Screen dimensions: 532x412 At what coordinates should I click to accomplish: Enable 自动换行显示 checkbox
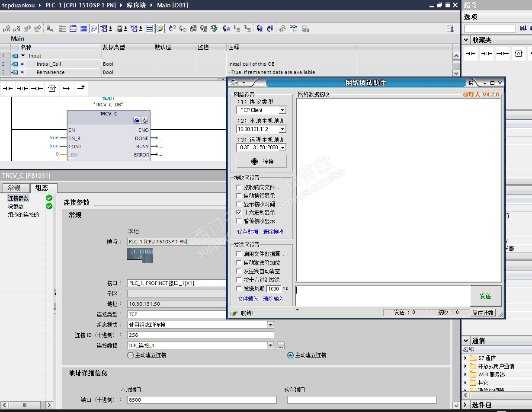click(239, 195)
